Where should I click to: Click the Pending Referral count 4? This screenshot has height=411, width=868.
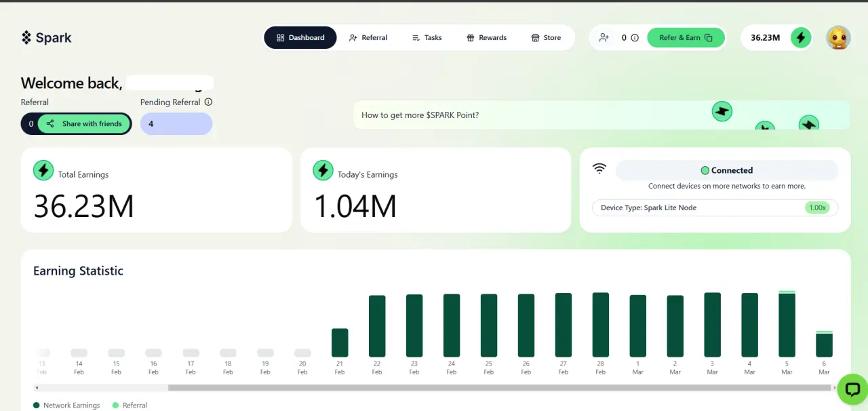[x=176, y=123]
